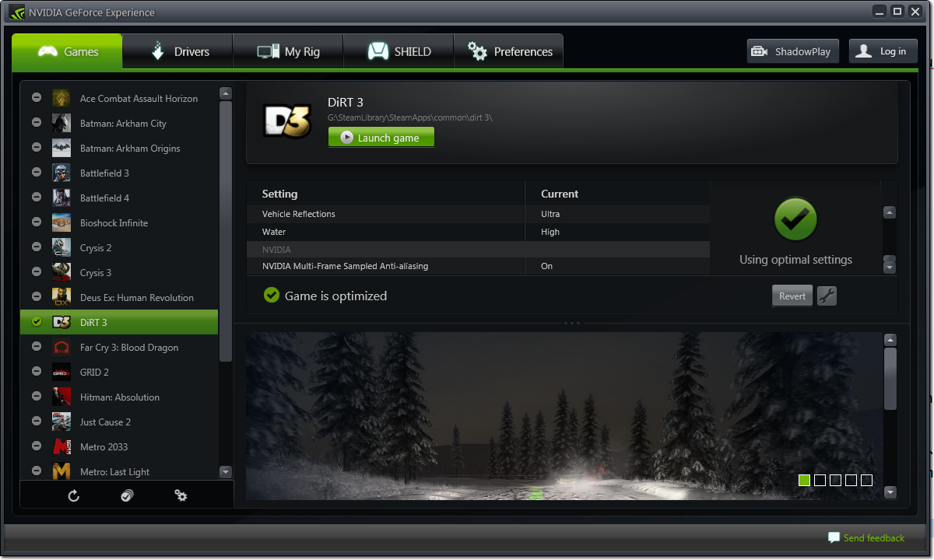Select the NVIDIA Multi-Frame Sampled Anti-aliasing row
This screenshot has width=934, height=560.
478,266
